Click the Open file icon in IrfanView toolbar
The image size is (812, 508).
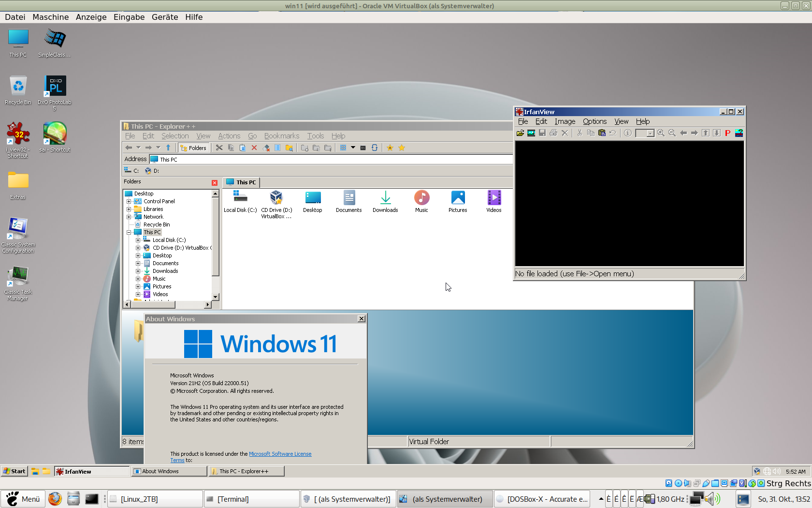tap(520, 133)
